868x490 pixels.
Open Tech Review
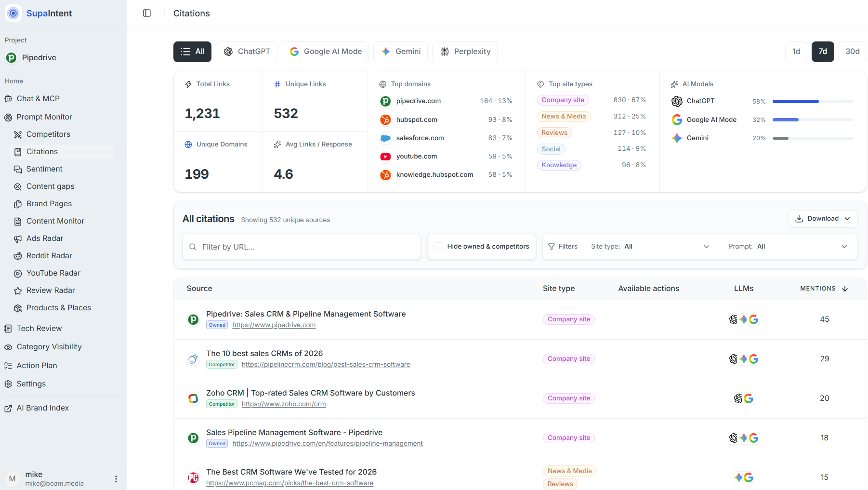click(x=39, y=328)
